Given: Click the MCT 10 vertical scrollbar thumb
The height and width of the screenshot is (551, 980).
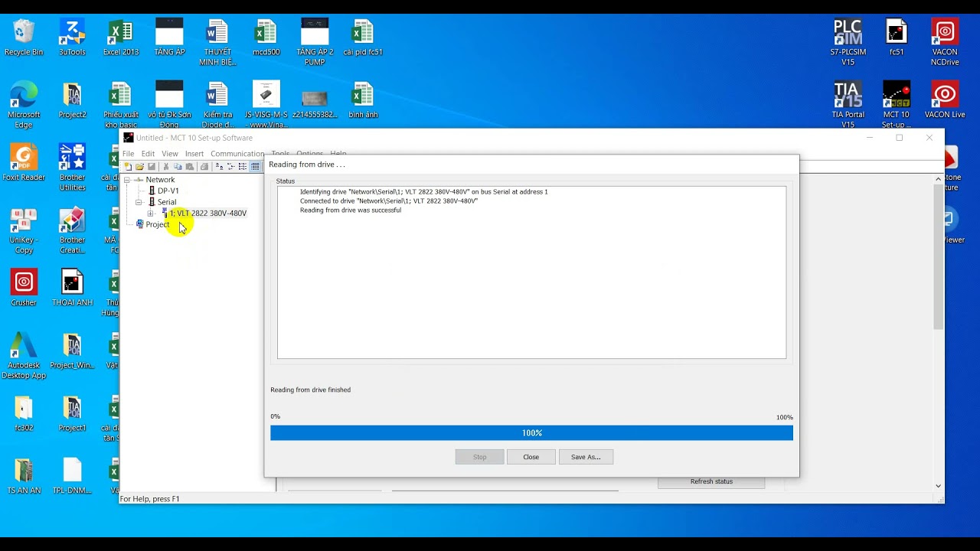Looking at the screenshot, I should click(939, 256).
